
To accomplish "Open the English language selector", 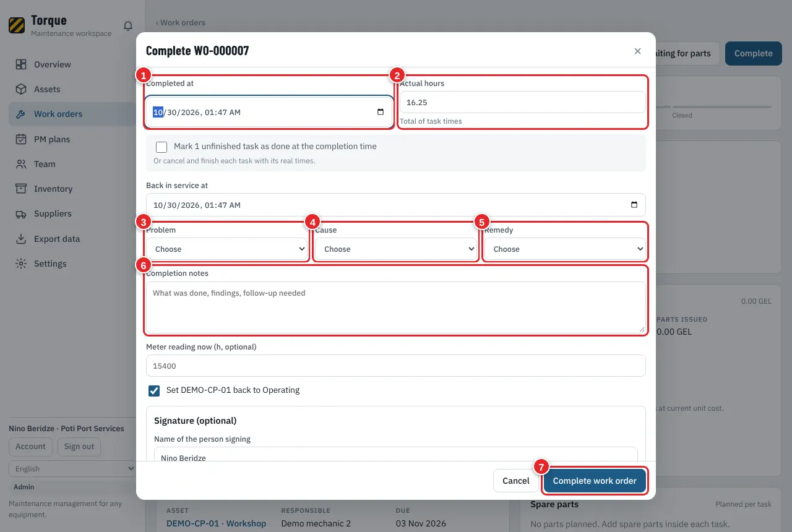I will [72, 469].
